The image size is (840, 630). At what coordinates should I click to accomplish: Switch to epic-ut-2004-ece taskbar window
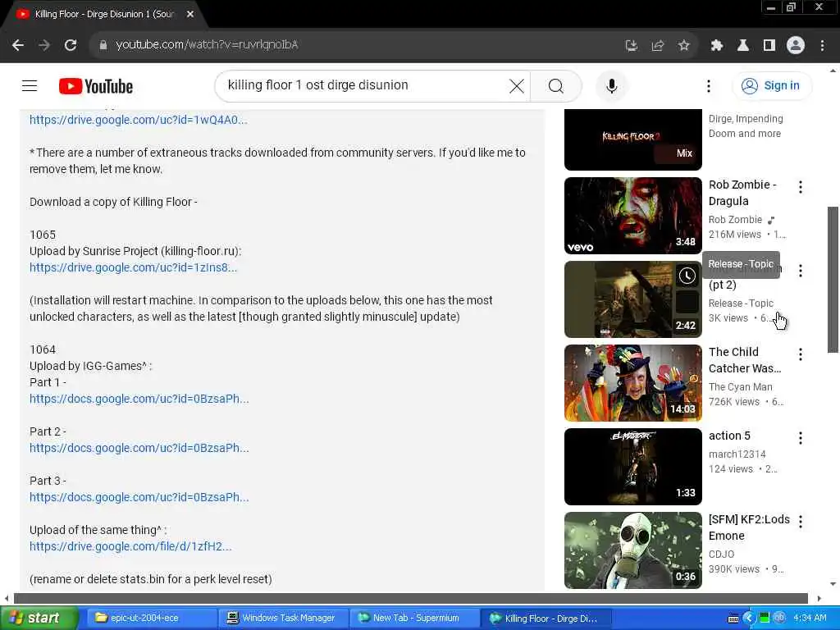coord(151,619)
